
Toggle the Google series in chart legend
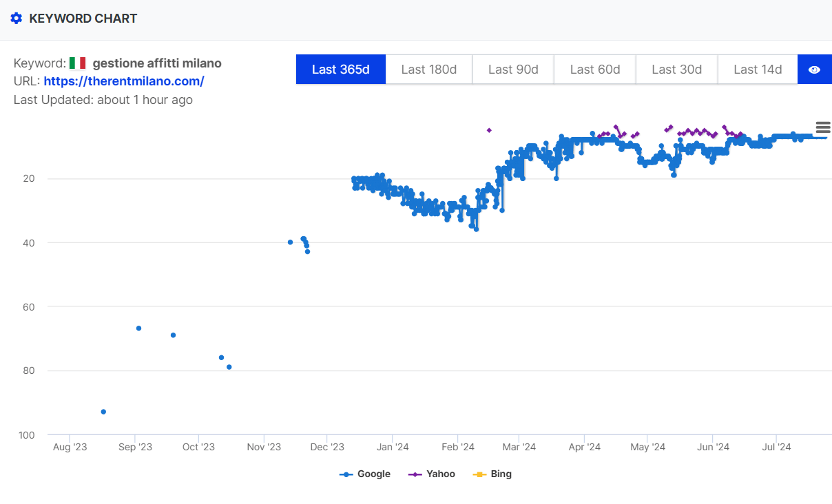click(x=365, y=474)
